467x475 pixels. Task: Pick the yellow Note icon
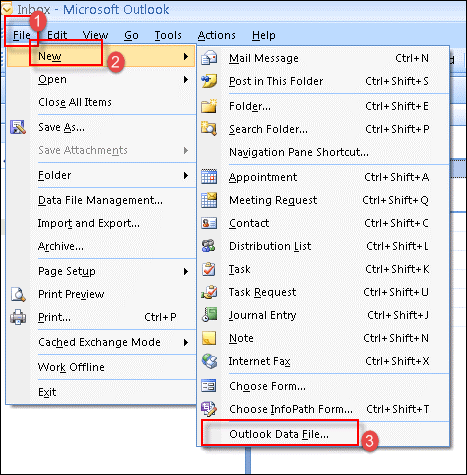pyautogui.click(x=209, y=338)
